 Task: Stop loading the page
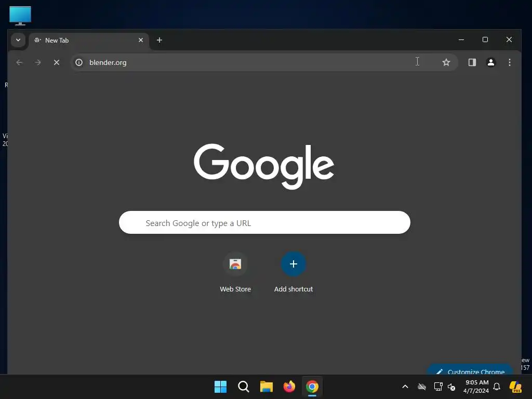click(x=56, y=62)
